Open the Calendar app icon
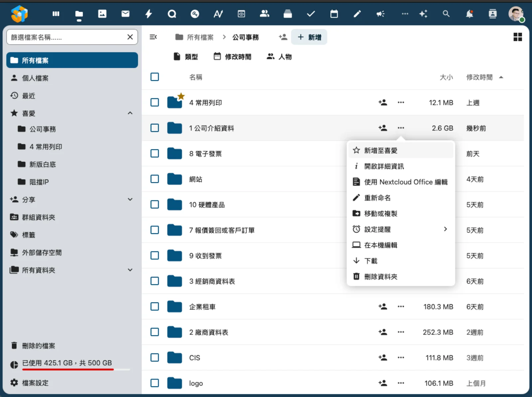Image resolution: width=532 pixels, height=397 pixels. pyautogui.click(x=334, y=14)
